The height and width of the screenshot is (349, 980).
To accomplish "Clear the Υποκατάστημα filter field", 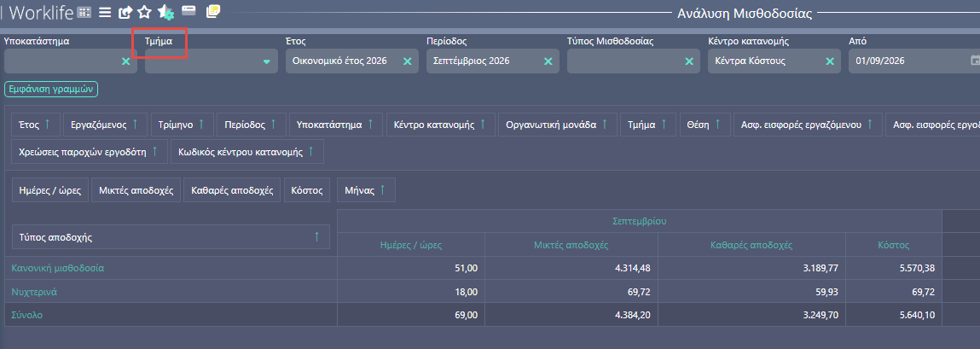I will click(x=125, y=61).
